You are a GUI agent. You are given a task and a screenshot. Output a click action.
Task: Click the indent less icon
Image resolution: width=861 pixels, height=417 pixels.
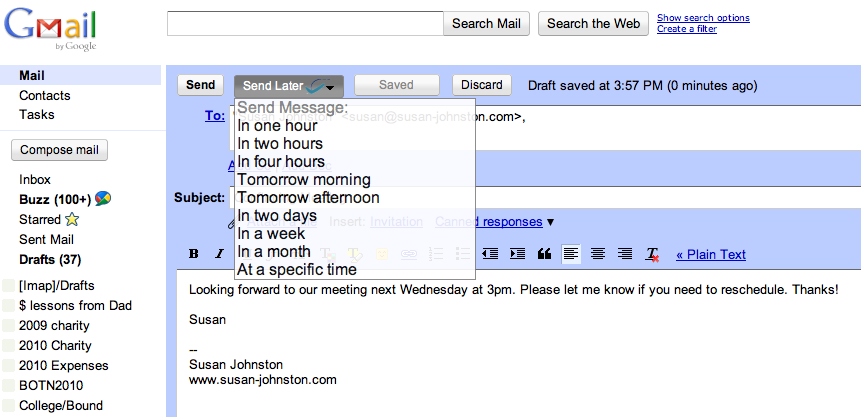click(490, 254)
